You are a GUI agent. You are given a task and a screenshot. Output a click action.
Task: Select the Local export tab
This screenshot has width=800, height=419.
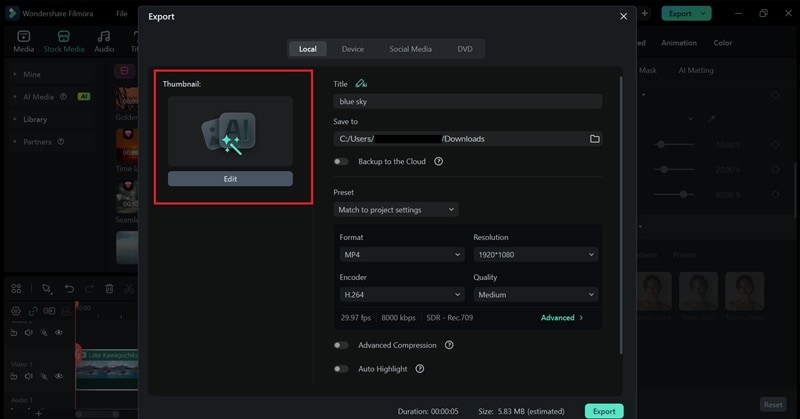pos(308,49)
